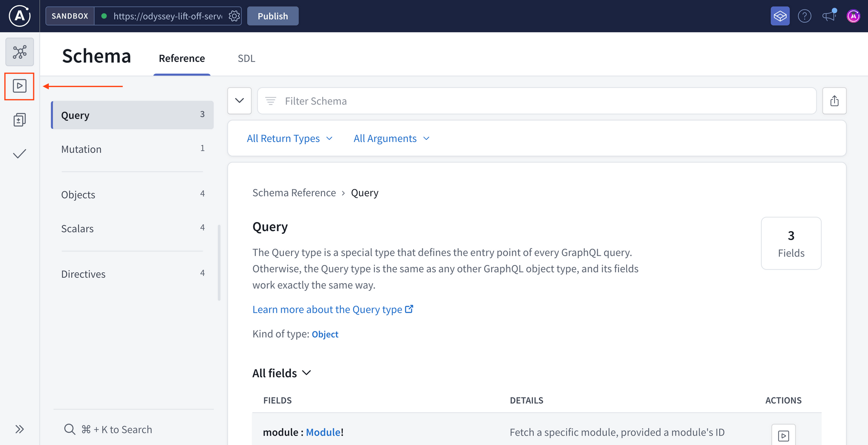The width and height of the screenshot is (868, 445).
Task: Open the Explorer panel from the sidebar
Action: pos(19,86)
